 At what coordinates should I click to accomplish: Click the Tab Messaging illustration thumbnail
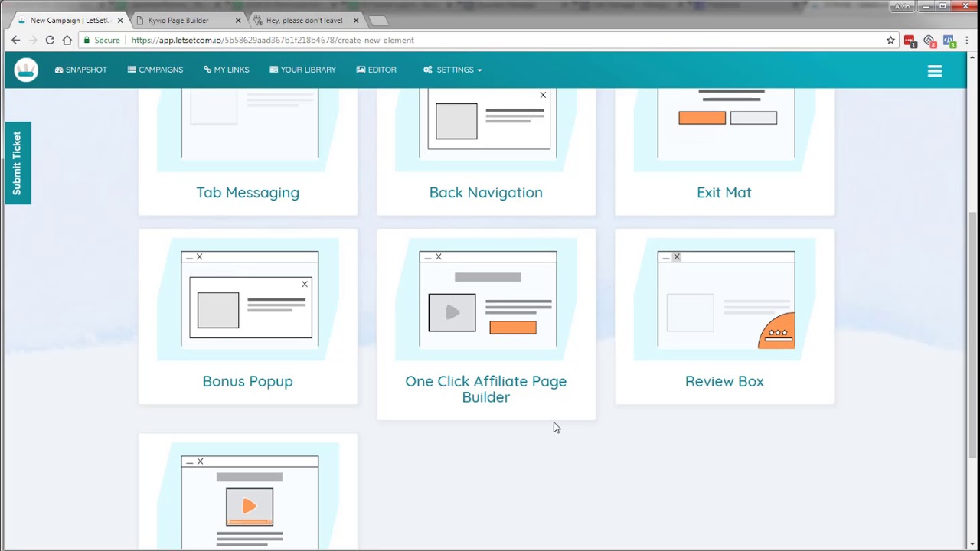250,129
